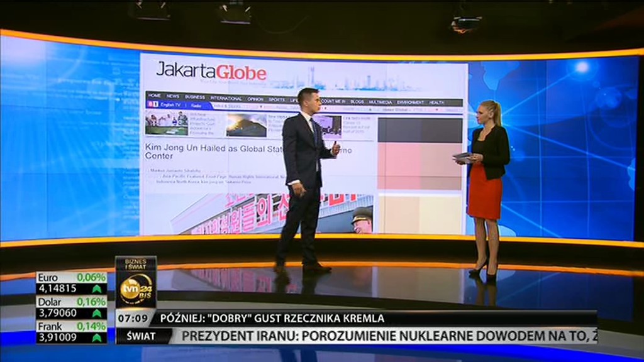Click the Frank 3,91009 exchange rate
Viewport: 644px width, 362px height.
pos(57,337)
